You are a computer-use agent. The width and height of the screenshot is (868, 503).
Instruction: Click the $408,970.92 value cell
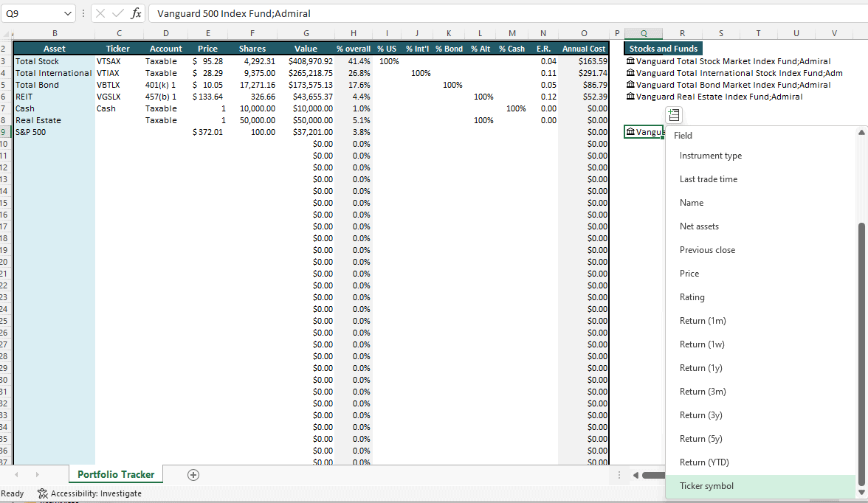(x=307, y=61)
